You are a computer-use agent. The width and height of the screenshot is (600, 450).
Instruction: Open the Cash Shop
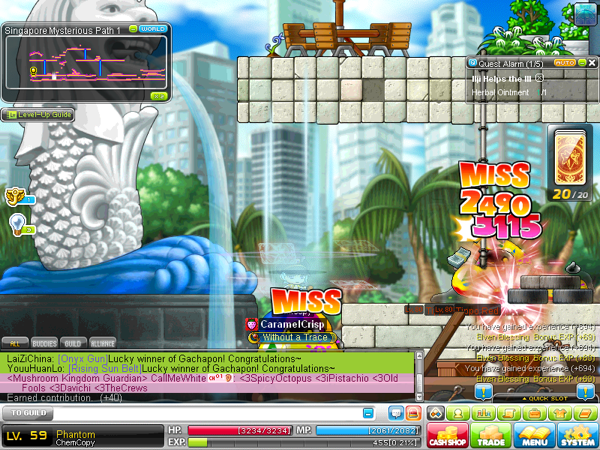(447, 435)
